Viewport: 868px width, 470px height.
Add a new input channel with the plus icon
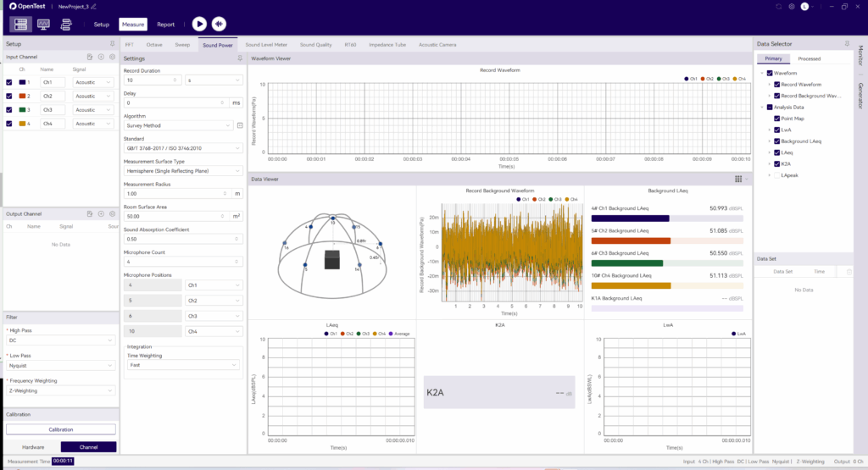pyautogui.click(x=101, y=57)
